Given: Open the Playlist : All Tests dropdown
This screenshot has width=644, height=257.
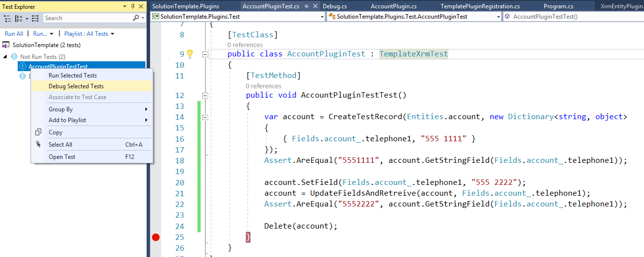Looking at the screenshot, I should [x=89, y=34].
